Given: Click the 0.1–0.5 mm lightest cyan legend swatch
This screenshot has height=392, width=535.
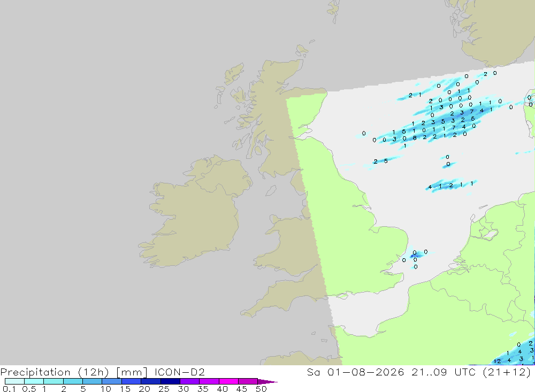Looking at the screenshot, I should point(14,381).
